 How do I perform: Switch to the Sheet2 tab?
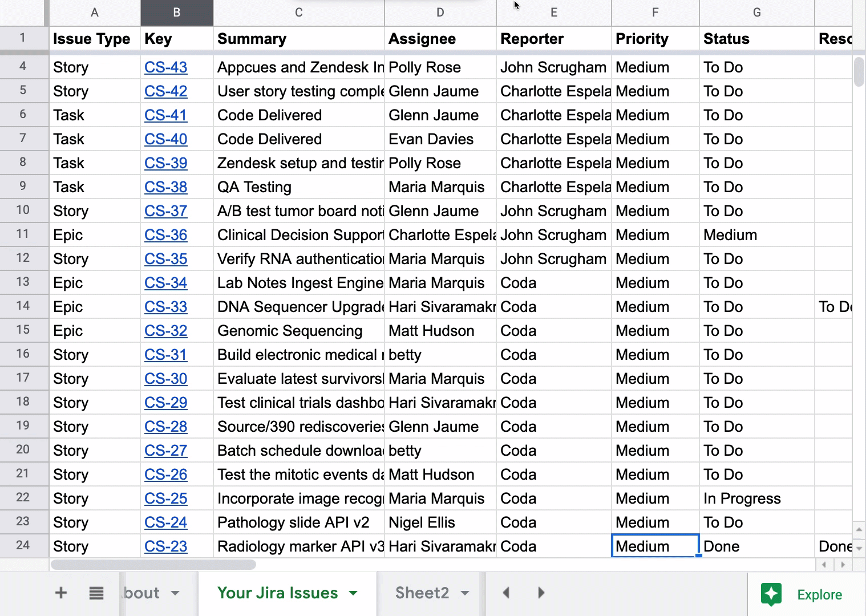(x=422, y=593)
